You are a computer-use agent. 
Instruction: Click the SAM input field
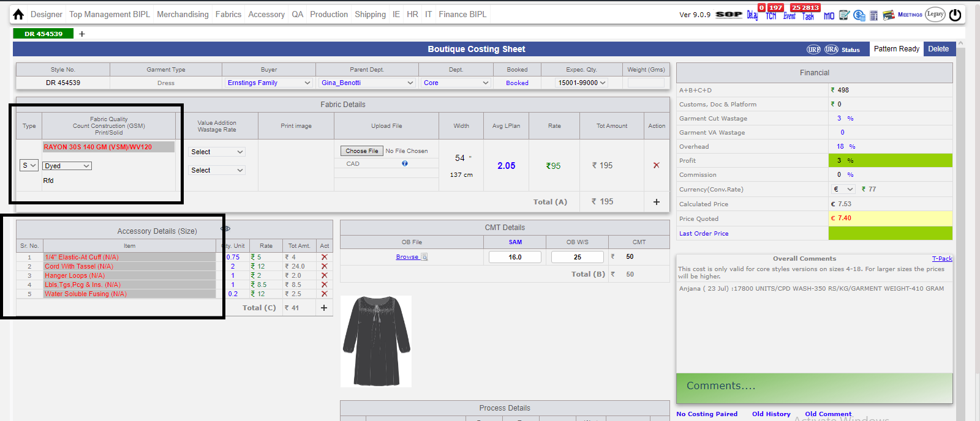tap(515, 257)
